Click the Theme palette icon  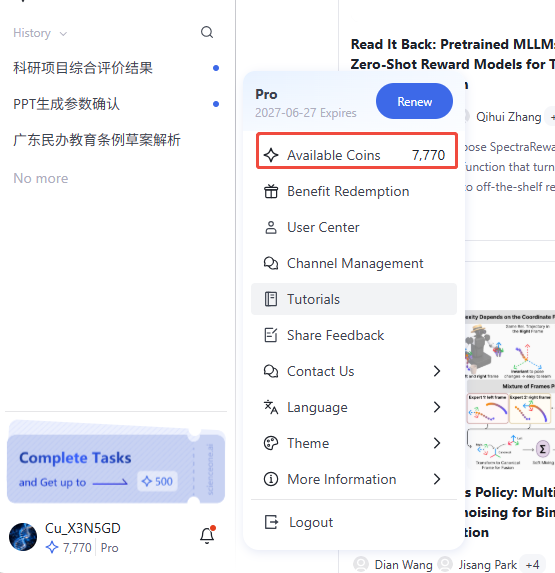click(271, 443)
